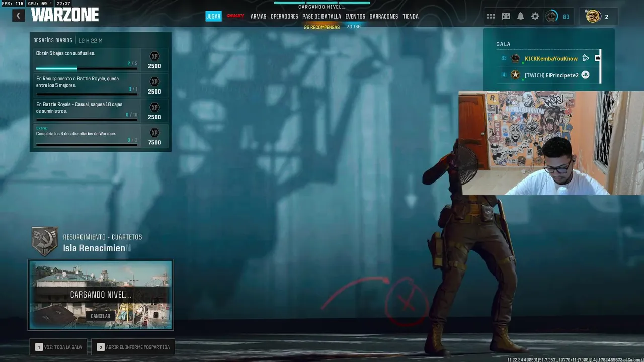Viewport: 644px width, 362px height.
Task: Select the Isla Renacimiento map thumbnail
Action: (x=101, y=295)
